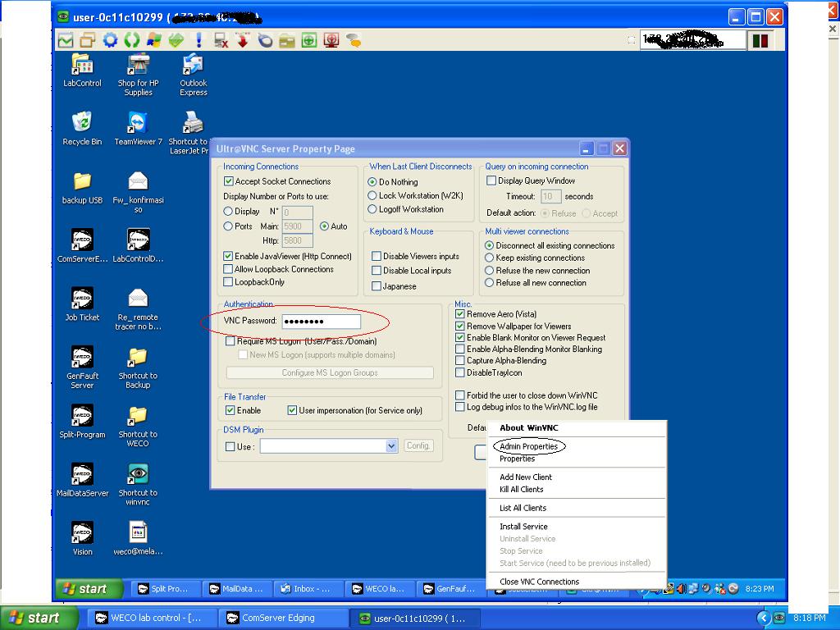This screenshot has height=630, width=840.
Task: Check Forbid the user to close down WinVNC
Action: [x=459, y=395]
